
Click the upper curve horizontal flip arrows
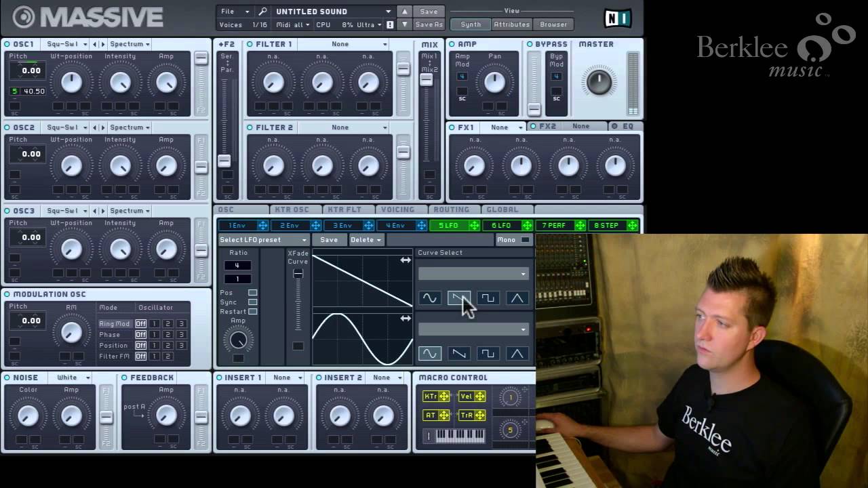(x=406, y=260)
